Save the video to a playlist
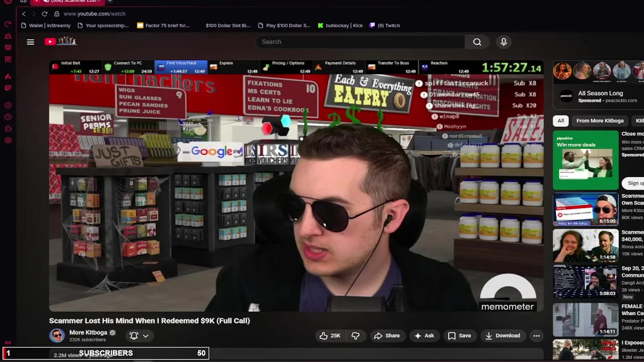The image size is (644, 362). (x=459, y=336)
